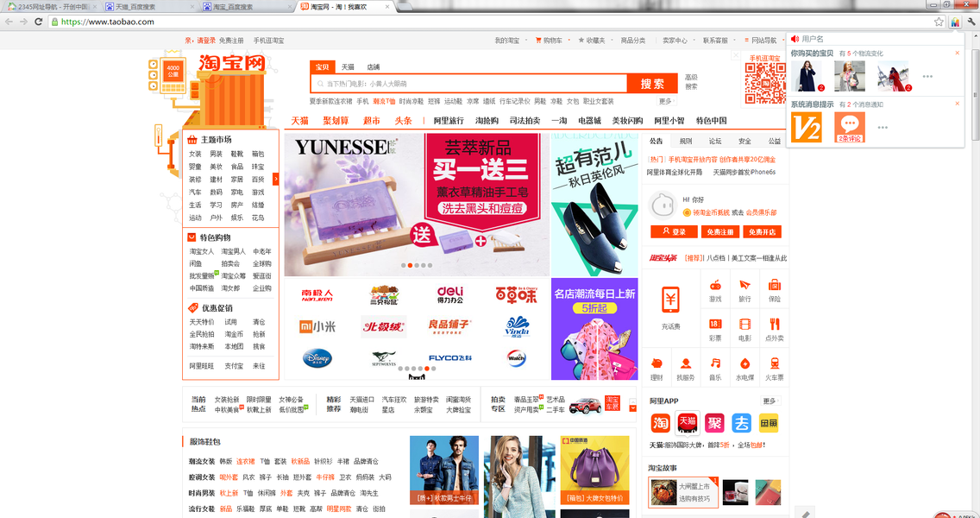Expand the 主题市场 category arrow
The height and width of the screenshot is (518, 980).
pos(276,179)
